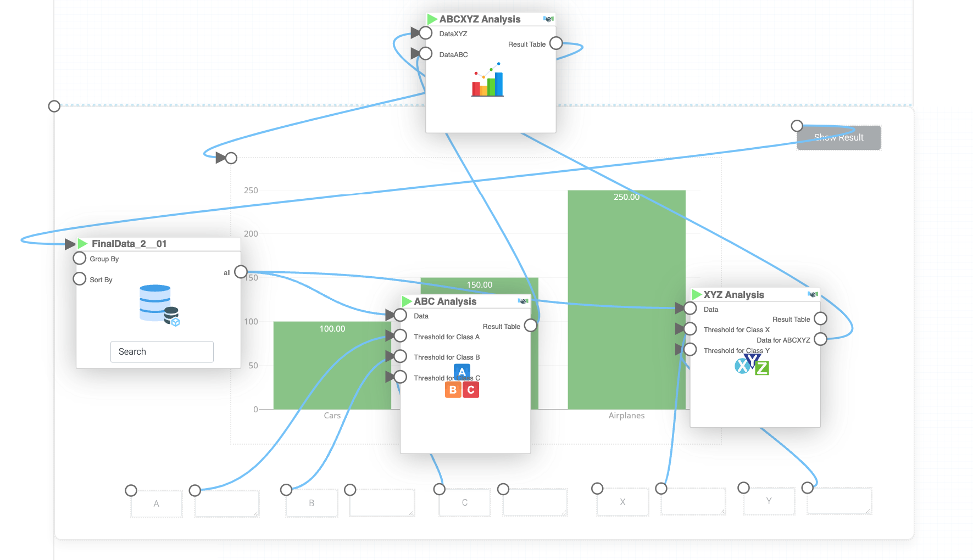Viewport: 973px width, 560px height.
Task: Start the XYZ Analysis node play arrow
Action: 697,295
